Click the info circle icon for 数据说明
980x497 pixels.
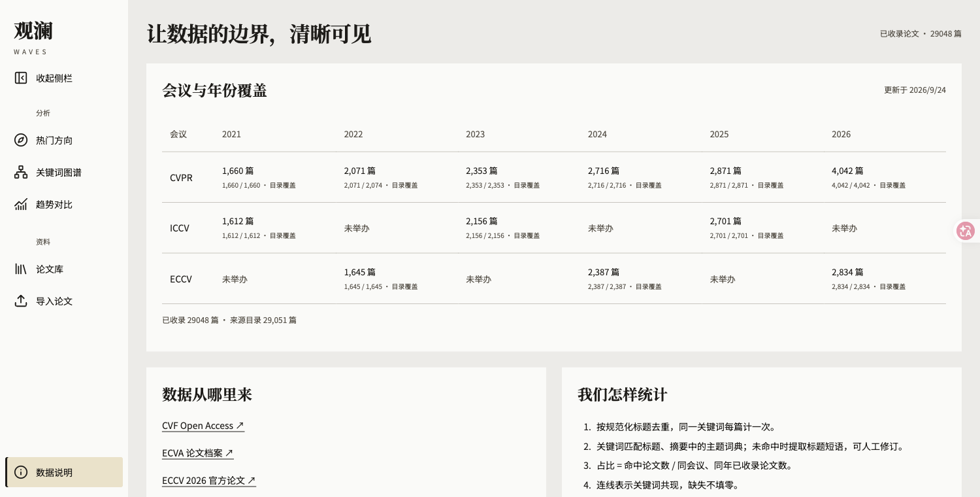click(21, 472)
